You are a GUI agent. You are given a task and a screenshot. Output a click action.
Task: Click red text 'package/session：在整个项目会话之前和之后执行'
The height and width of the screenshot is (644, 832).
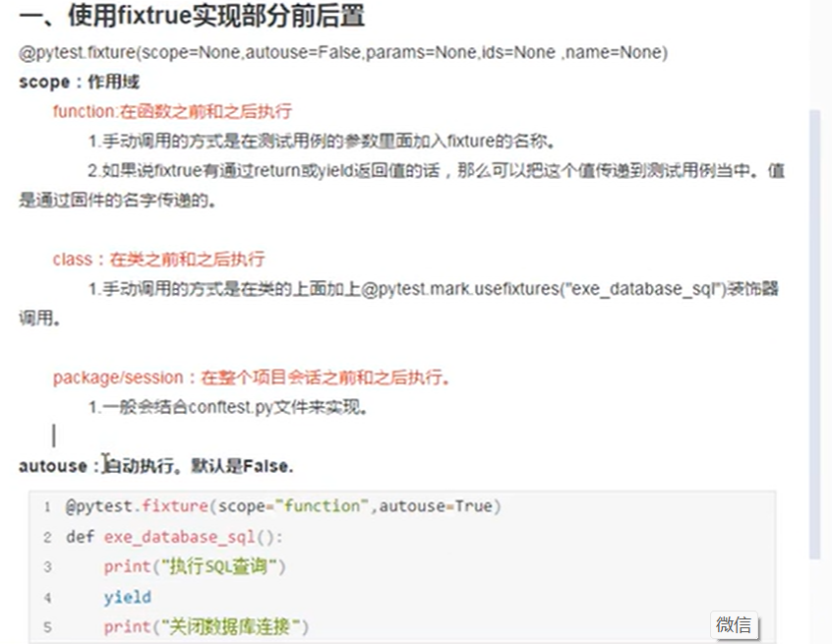[251, 378]
